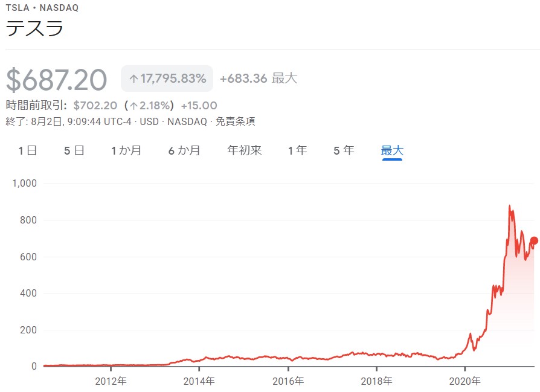This screenshot has height=392, width=540.
Task: Click the 600 y-axis label
Action: 28,257
